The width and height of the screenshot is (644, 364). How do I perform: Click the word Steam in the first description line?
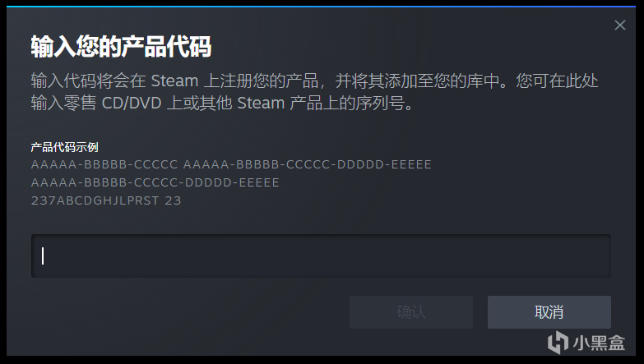click(174, 81)
